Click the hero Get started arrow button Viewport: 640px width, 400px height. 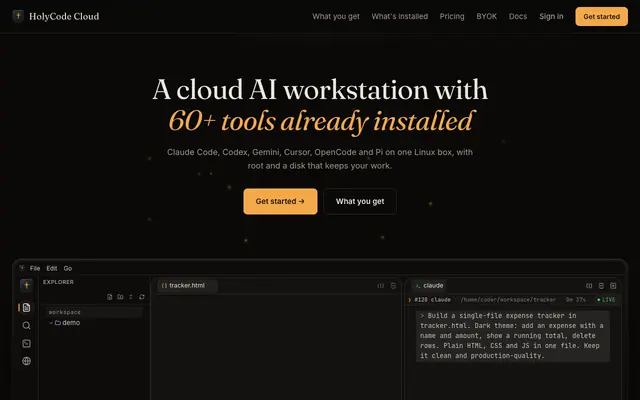[x=280, y=201]
